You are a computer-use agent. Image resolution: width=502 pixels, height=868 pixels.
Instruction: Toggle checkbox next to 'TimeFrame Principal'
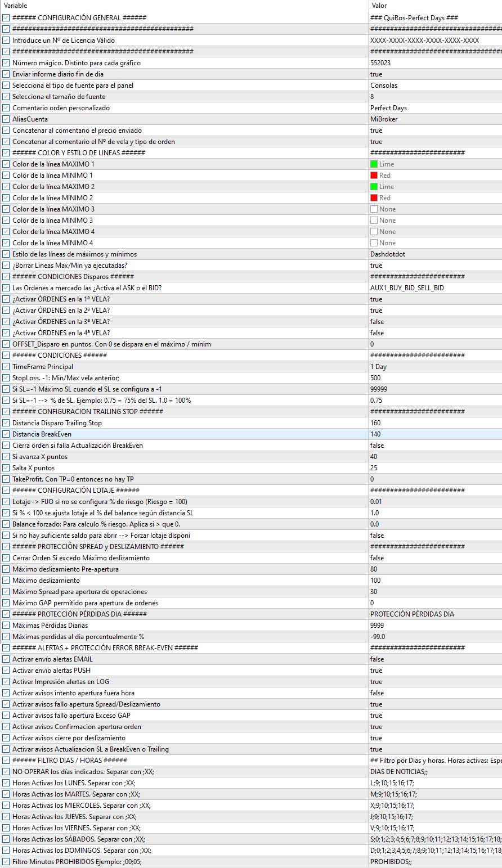coord(6,367)
